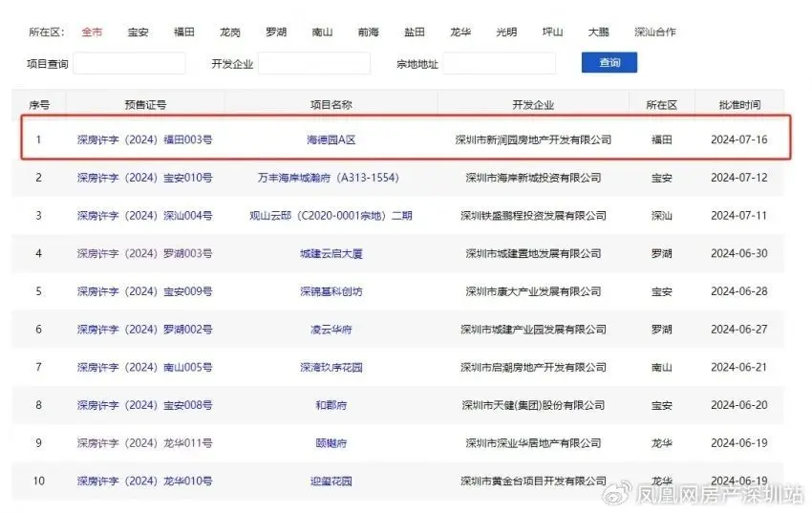This screenshot has width=812, height=513.
Task: Filter by 罗湖 district
Action: pyautogui.click(x=276, y=32)
